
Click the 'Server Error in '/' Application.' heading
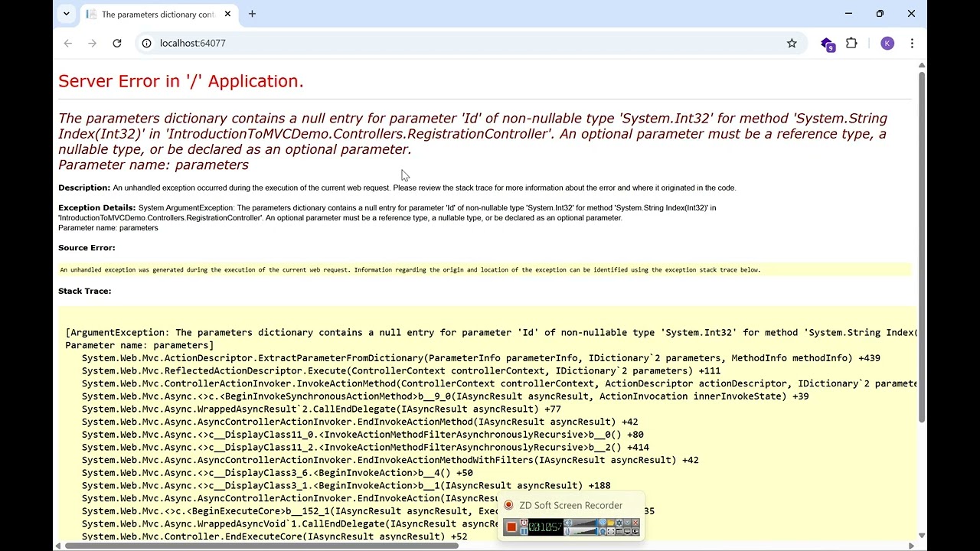[181, 81]
